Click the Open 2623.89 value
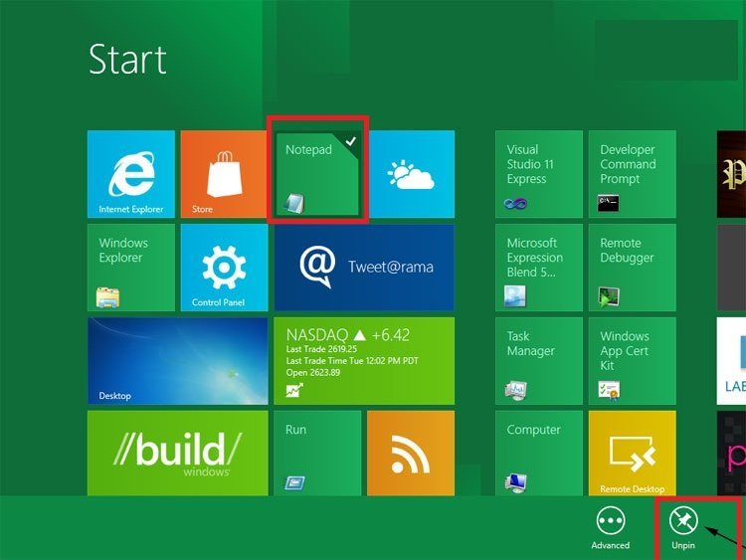Screen dimensions: 746x560 tap(312, 373)
